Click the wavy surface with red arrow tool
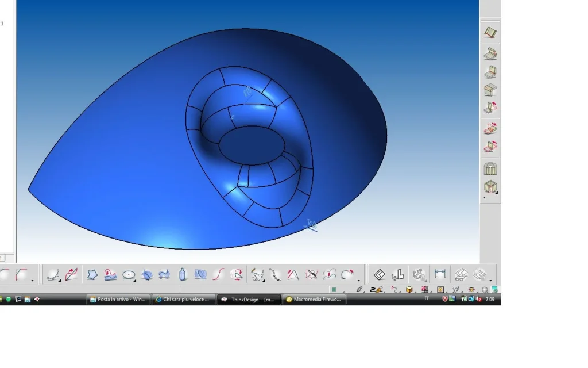Screen dimensions: 588x368 pyautogui.click(x=110, y=275)
